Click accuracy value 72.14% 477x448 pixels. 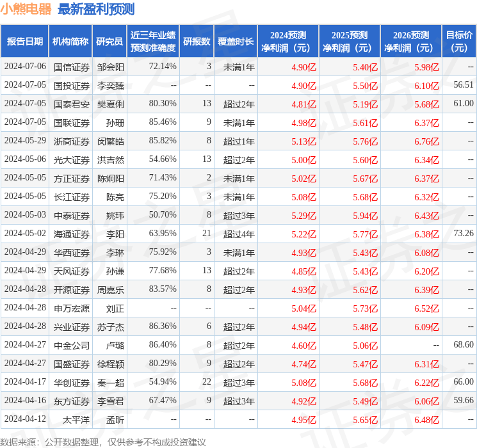tap(163, 67)
